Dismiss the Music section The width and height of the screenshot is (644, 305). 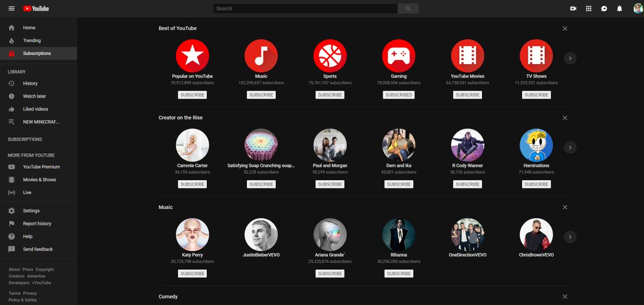(x=565, y=207)
